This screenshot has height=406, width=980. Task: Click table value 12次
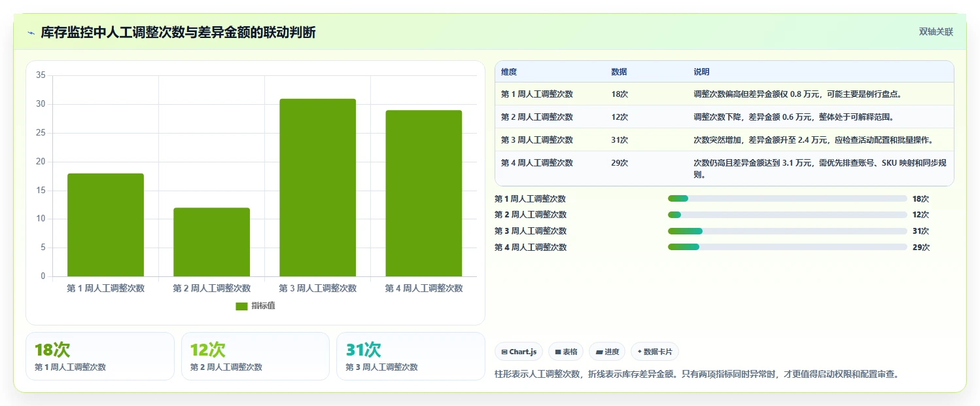[x=620, y=117]
